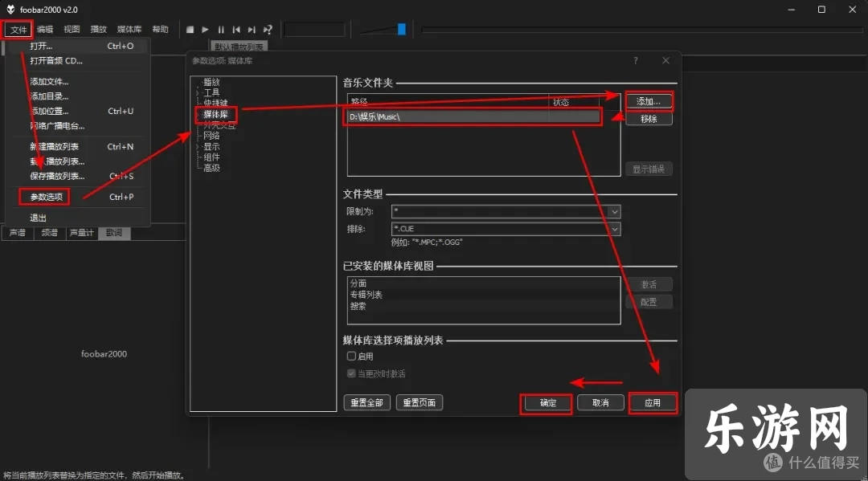Viewport: 868px width, 481px height.
Task: Open the 编辑 menu
Action: [x=45, y=29]
